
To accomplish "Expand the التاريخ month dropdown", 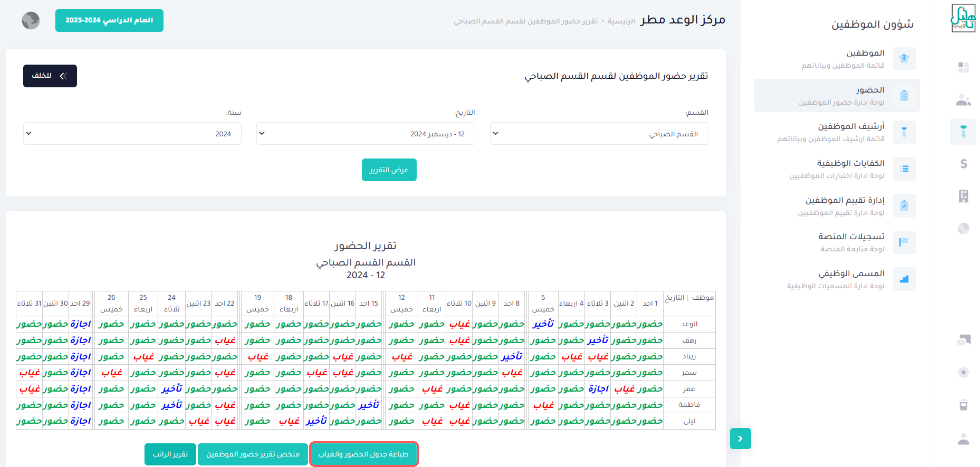I will (x=366, y=133).
